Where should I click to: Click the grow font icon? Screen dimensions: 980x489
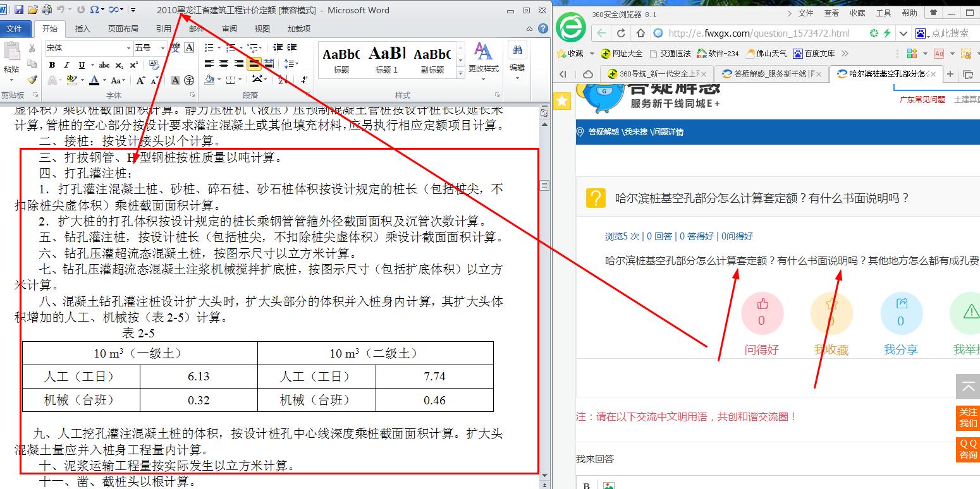pyautogui.click(x=140, y=80)
